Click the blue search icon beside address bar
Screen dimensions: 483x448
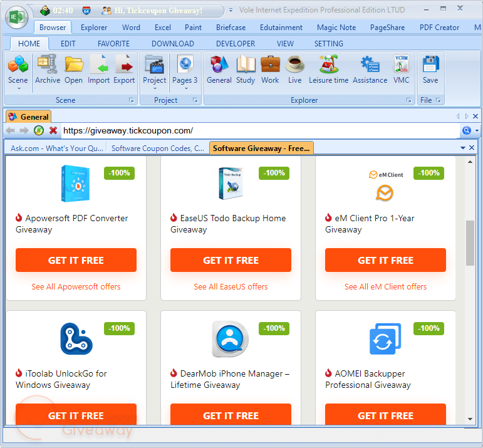(467, 131)
